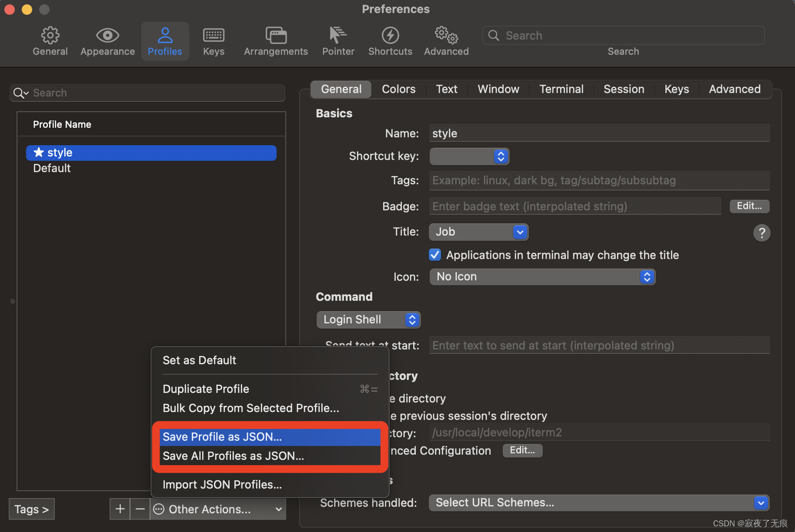
Task: Select the Default profile in the list
Action: 52,168
